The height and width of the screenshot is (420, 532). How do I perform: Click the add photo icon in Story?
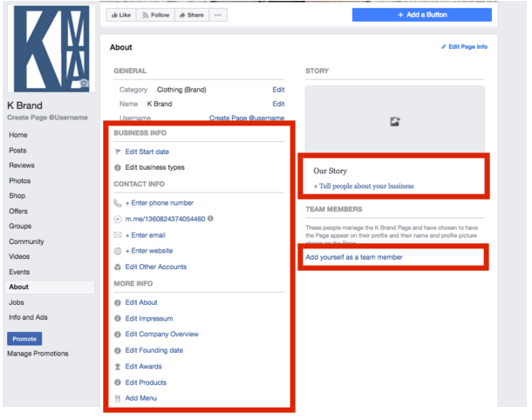click(x=394, y=122)
